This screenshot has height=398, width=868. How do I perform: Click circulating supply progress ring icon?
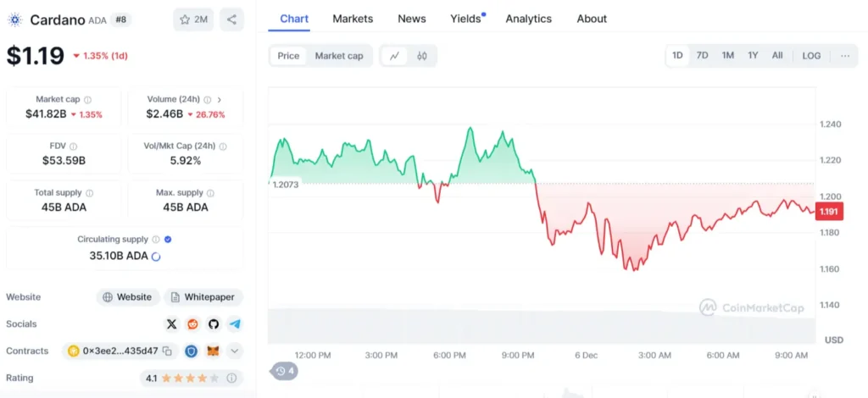[x=156, y=257]
